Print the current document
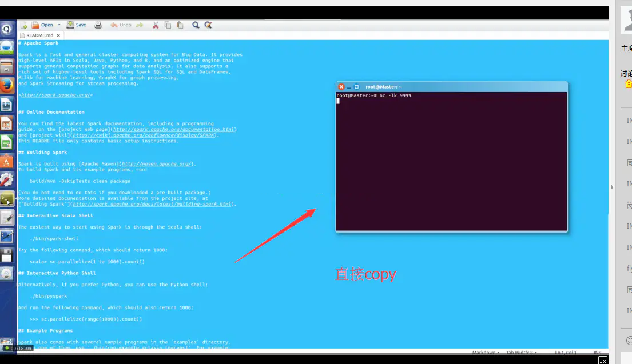Image resolution: width=632 pixels, height=364 pixels. tap(98, 25)
